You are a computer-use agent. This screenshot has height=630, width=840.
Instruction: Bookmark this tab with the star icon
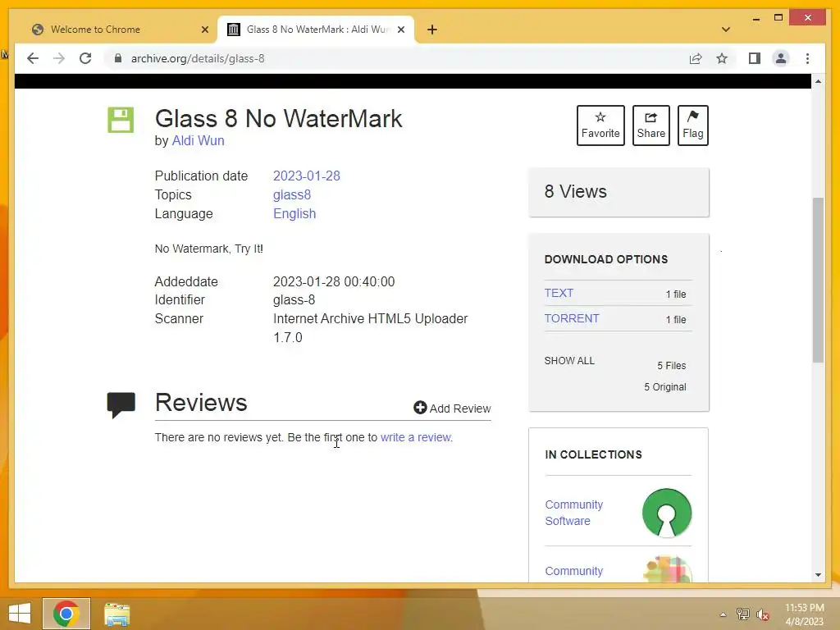coord(722,58)
